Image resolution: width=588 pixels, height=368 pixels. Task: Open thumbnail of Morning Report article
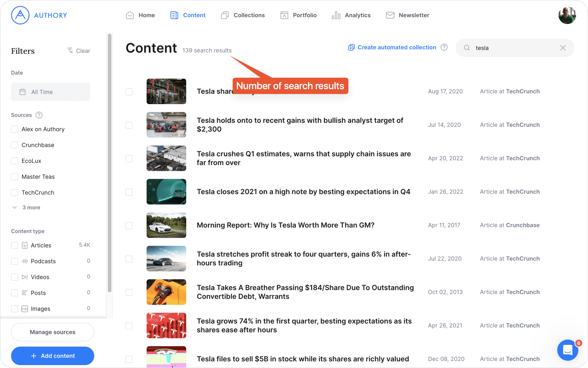tap(166, 225)
